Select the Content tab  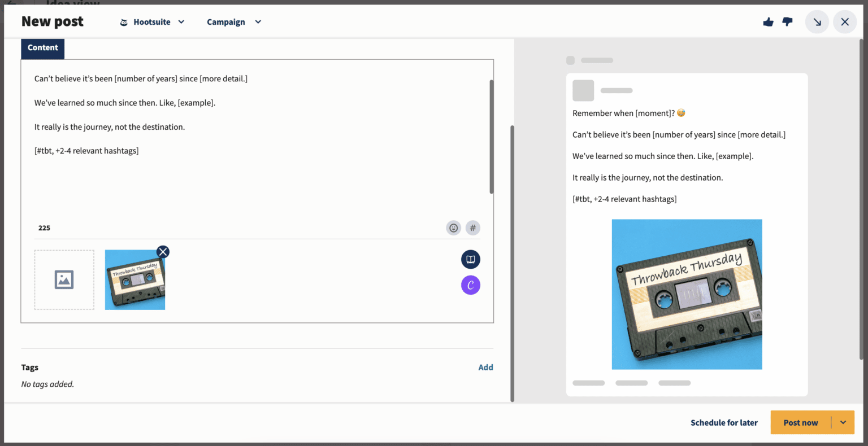(x=43, y=48)
